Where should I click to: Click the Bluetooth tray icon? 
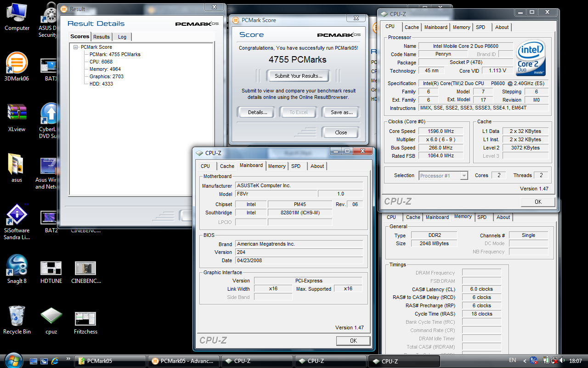533,361
